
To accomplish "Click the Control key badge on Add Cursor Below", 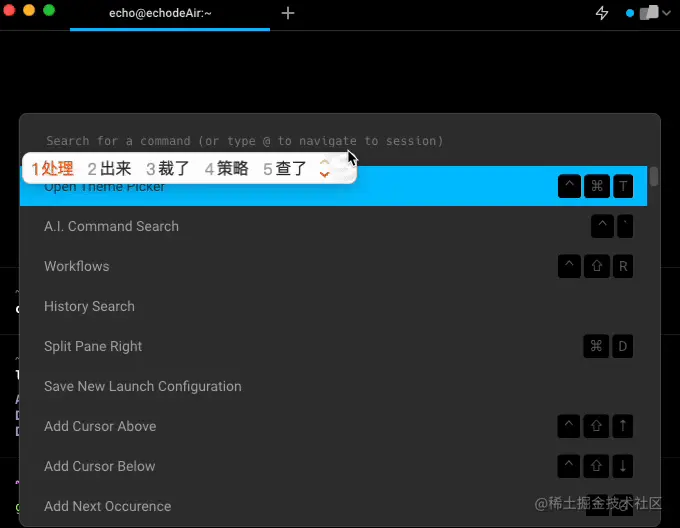I will (x=569, y=466).
